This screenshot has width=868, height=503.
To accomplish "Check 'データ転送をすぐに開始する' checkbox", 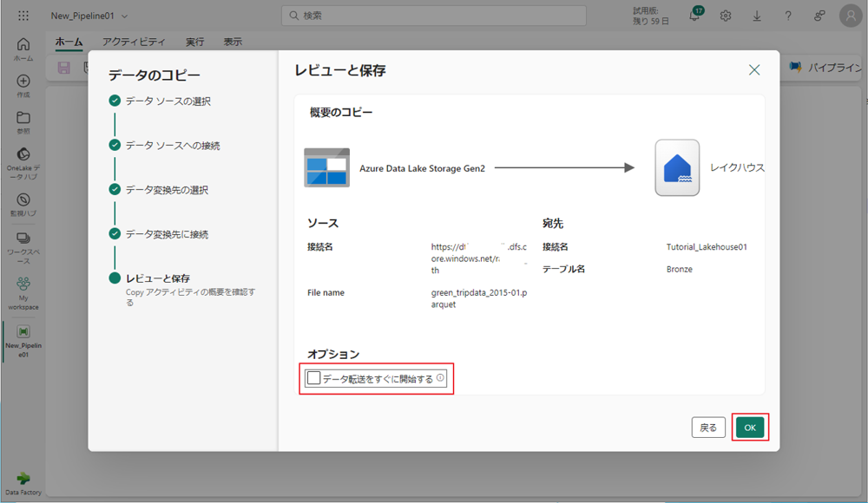I will click(x=314, y=379).
